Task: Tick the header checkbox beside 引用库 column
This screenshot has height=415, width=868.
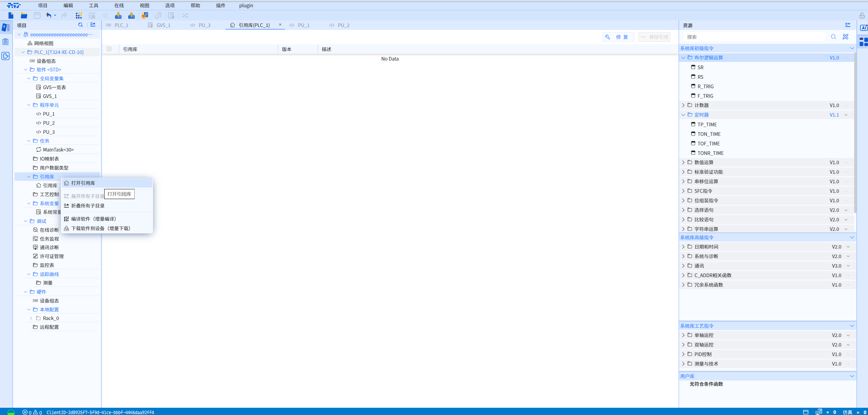Action: tap(109, 49)
